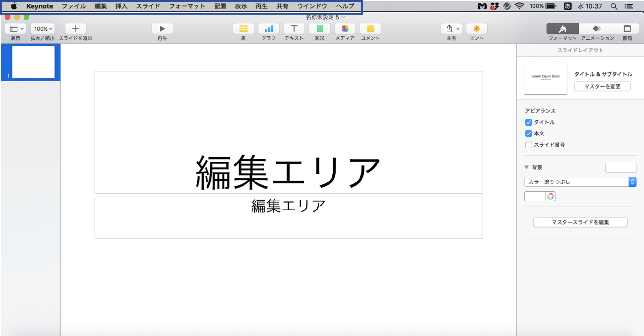The image size is (644, 336).
Task: Open the 編集 menu
Action: [x=101, y=6]
